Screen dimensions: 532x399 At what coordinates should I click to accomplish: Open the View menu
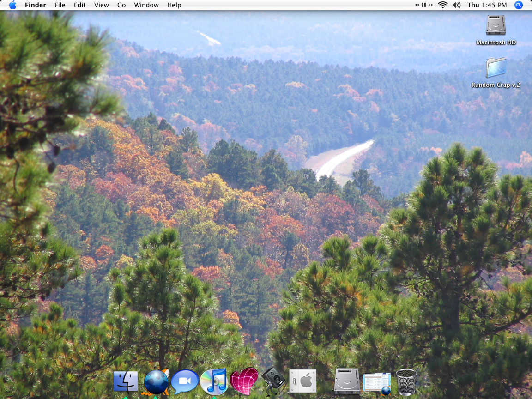pyautogui.click(x=102, y=5)
